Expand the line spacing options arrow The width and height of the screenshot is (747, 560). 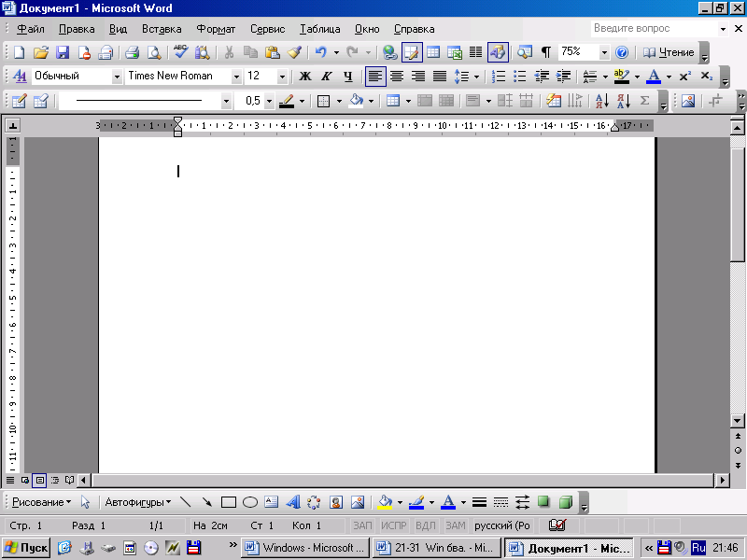476,77
